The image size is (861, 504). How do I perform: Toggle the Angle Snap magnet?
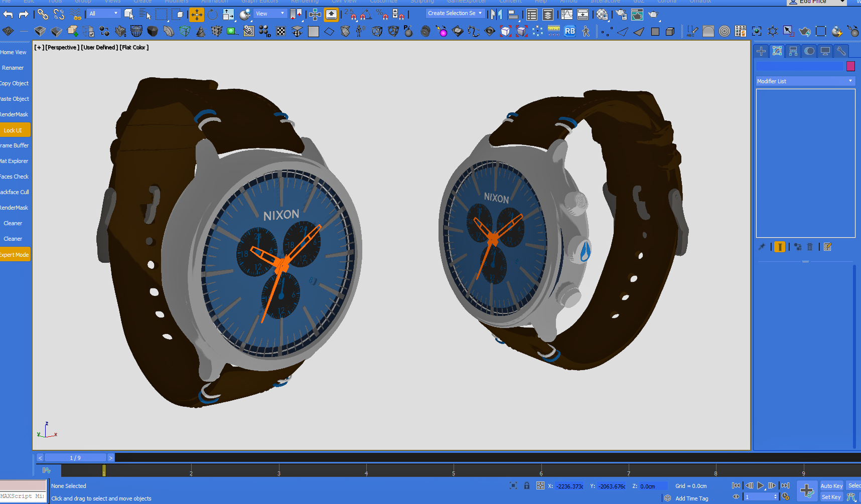tap(366, 15)
